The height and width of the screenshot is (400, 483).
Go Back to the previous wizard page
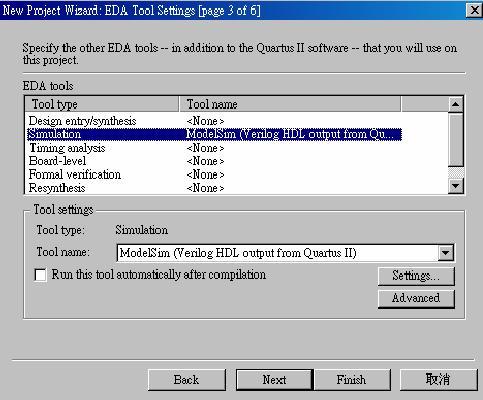click(186, 380)
